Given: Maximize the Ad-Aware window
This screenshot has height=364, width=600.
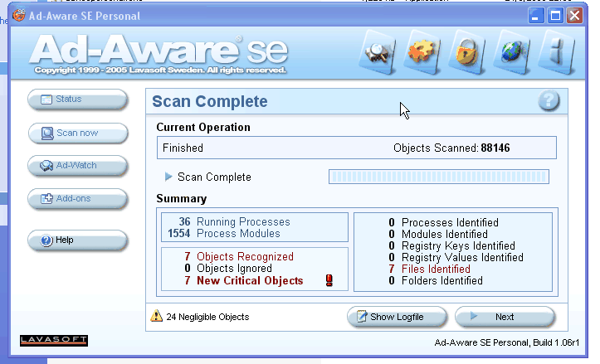Looking at the screenshot, I should point(555,16).
